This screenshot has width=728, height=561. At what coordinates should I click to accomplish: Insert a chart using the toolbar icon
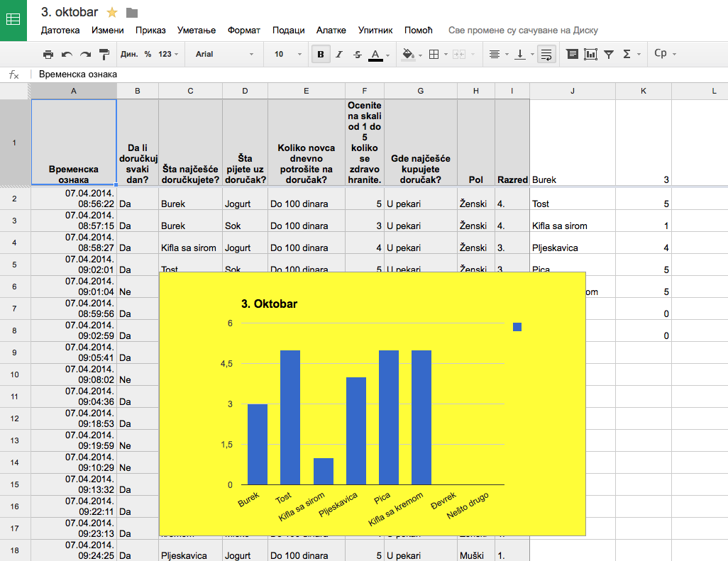point(590,55)
